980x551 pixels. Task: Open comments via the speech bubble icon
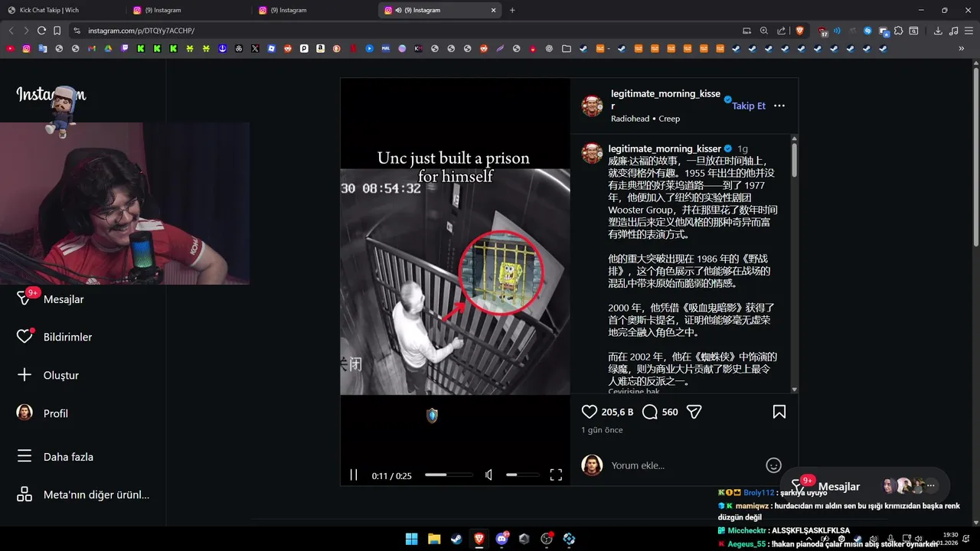pos(650,412)
